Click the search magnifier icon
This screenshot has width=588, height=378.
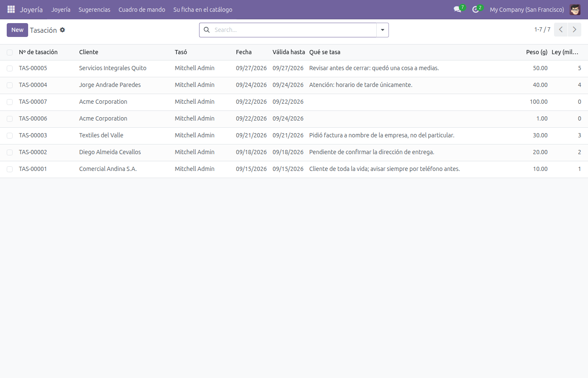pyautogui.click(x=207, y=30)
